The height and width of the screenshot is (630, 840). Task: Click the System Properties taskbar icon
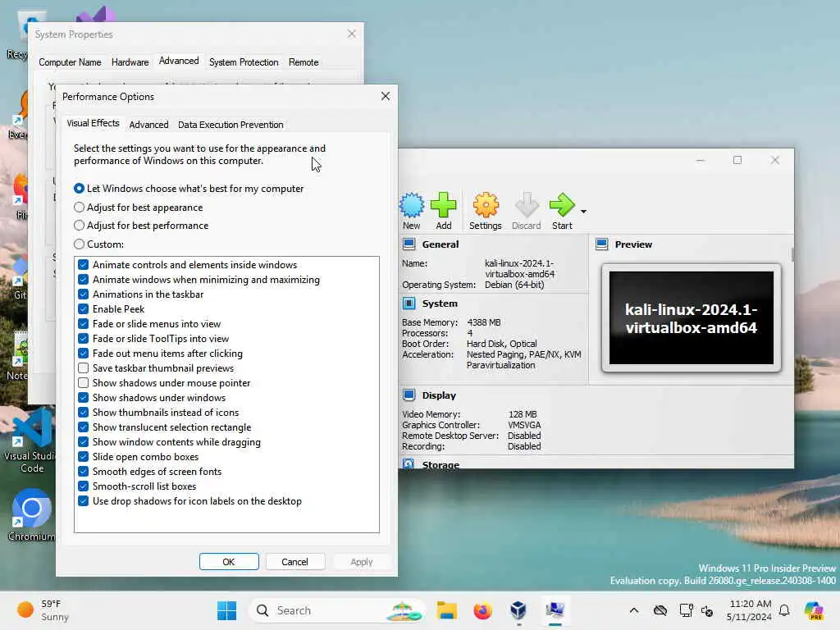pos(555,610)
